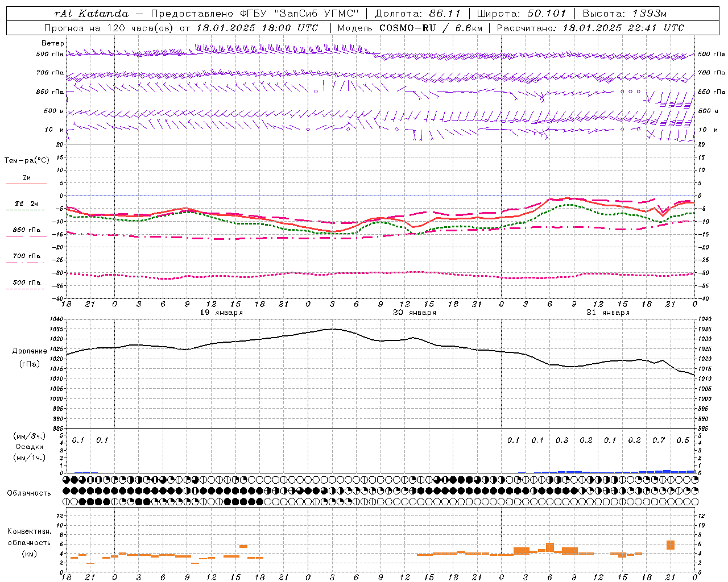Image resolution: width=728 pixels, height=582 pixels.
Task: Select the elevation text Высота: 1393м
Action: (624, 14)
